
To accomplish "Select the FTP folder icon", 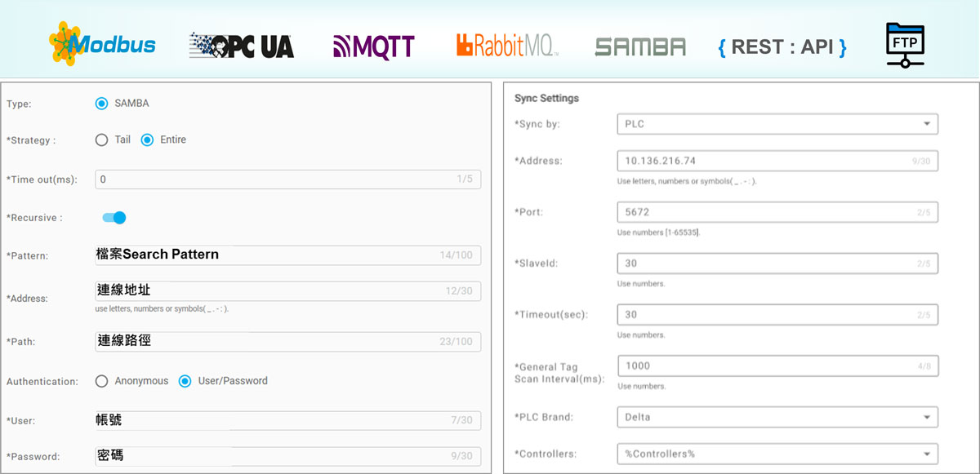I will pos(905,46).
